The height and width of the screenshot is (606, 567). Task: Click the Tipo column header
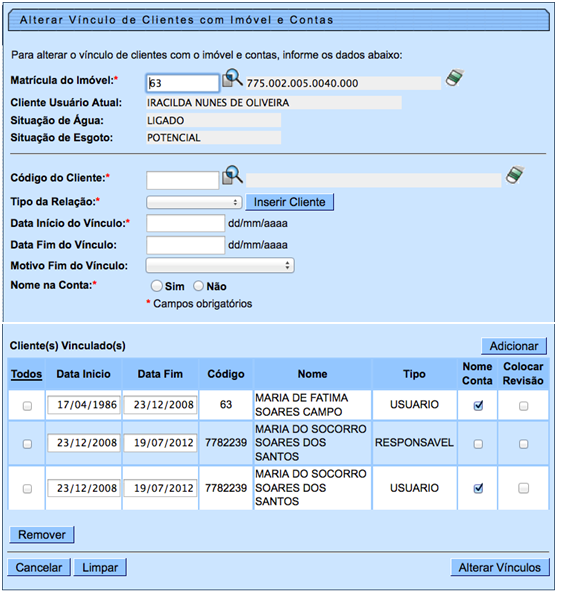point(414,374)
